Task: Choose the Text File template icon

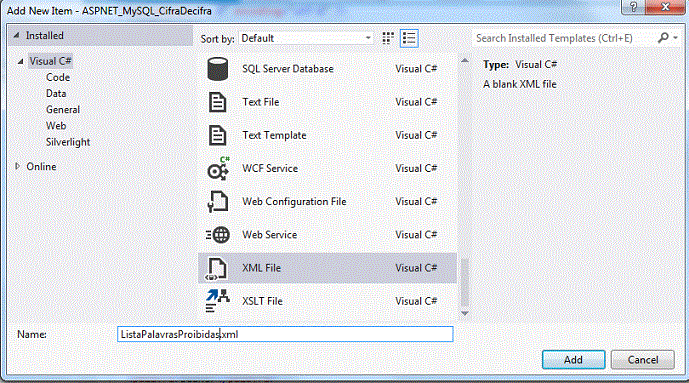Action: click(x=217, y=102)
